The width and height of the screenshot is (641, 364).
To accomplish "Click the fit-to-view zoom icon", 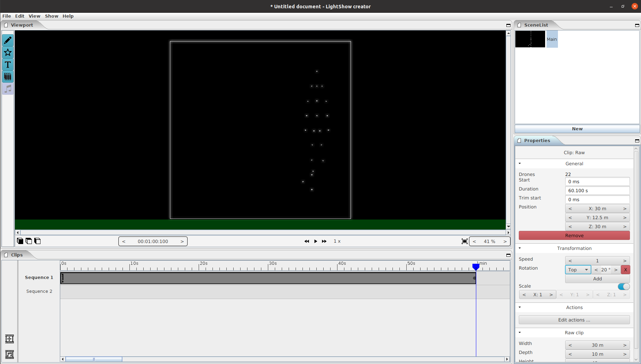I will (464, 241).
